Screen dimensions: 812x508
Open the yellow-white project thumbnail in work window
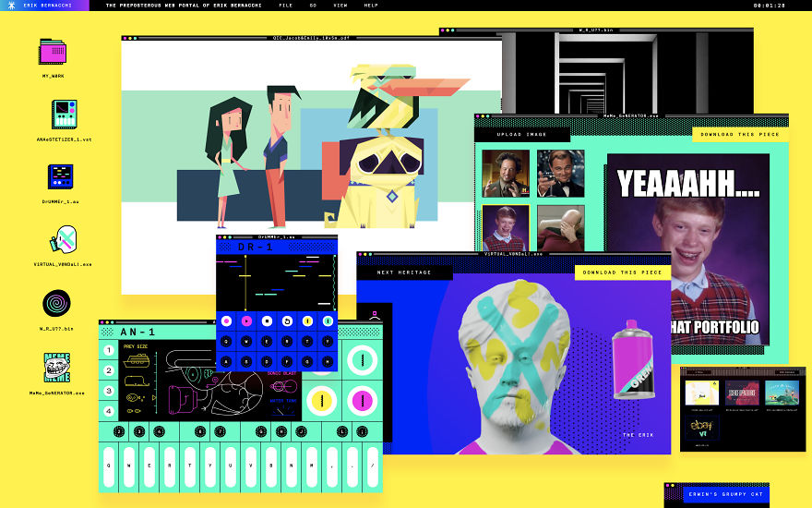click(x=701, y=393)
